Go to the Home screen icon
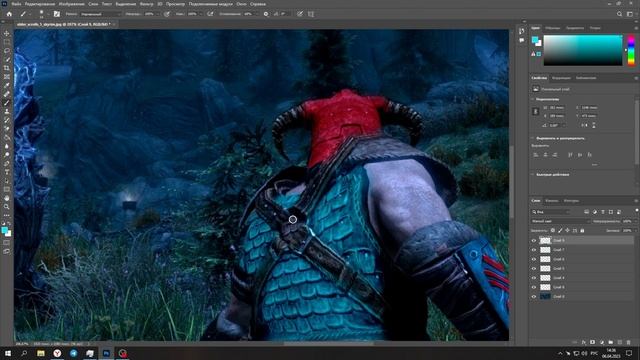The height and width of the screenshot is (360, 640). tap(9, 14)
